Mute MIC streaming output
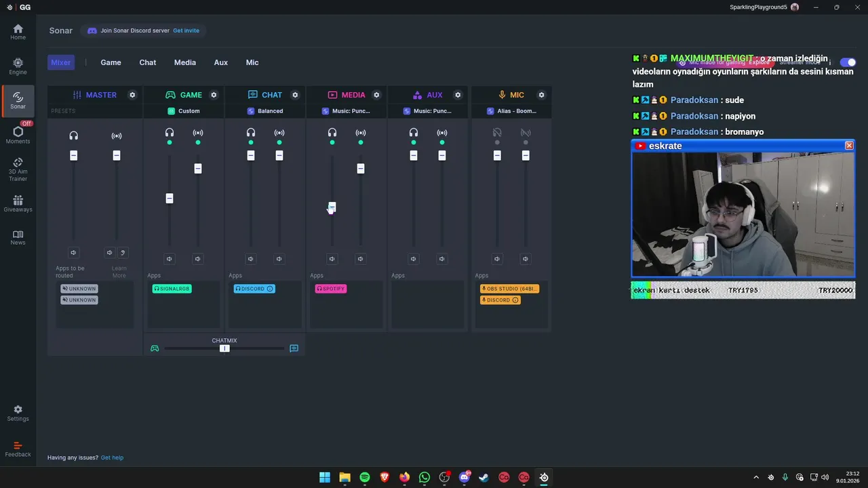868x488 pixels. (526, 259)
